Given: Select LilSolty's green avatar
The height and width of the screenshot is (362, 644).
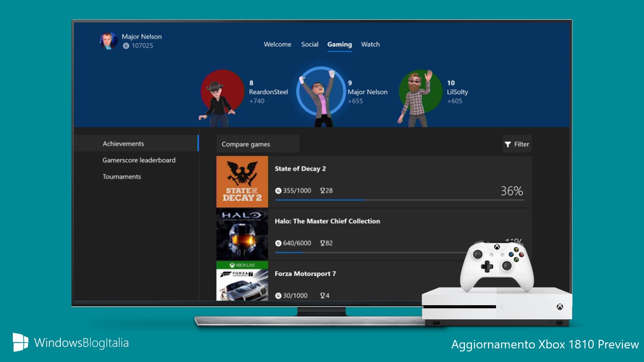Looking at the screenshot, I should (x=420, y=98).
